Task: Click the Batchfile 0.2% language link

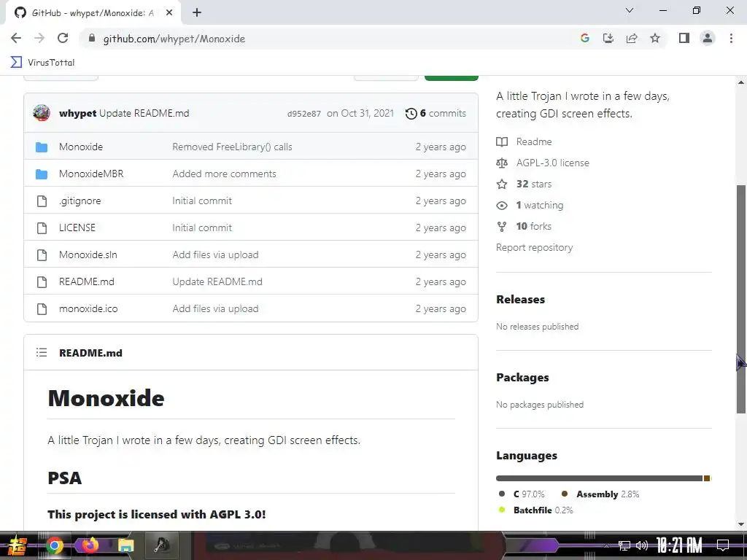Action: 535,510
